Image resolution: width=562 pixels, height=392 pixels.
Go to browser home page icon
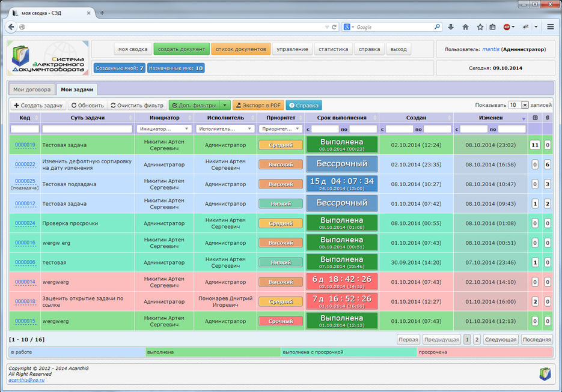click(x=465, y=27)
